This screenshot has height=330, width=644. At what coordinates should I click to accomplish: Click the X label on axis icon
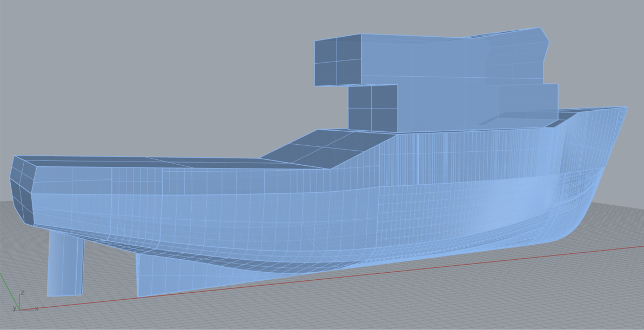coord(36,309)
